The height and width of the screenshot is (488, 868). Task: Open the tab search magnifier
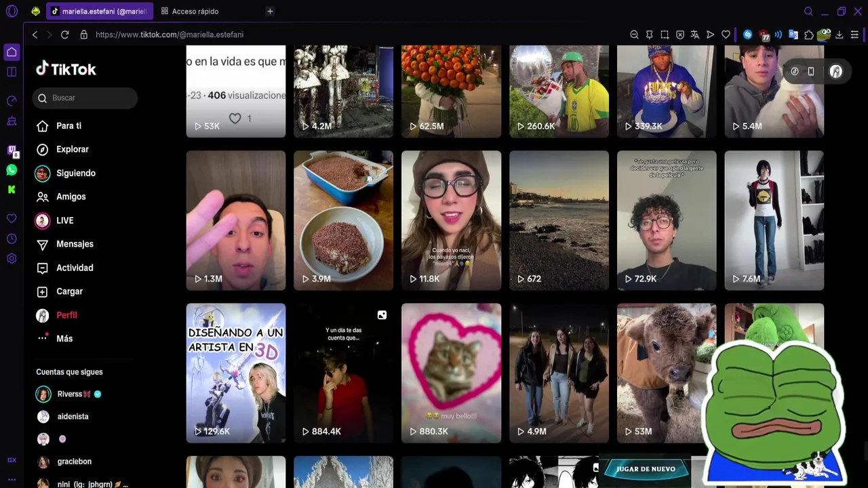tap(808, 11)
